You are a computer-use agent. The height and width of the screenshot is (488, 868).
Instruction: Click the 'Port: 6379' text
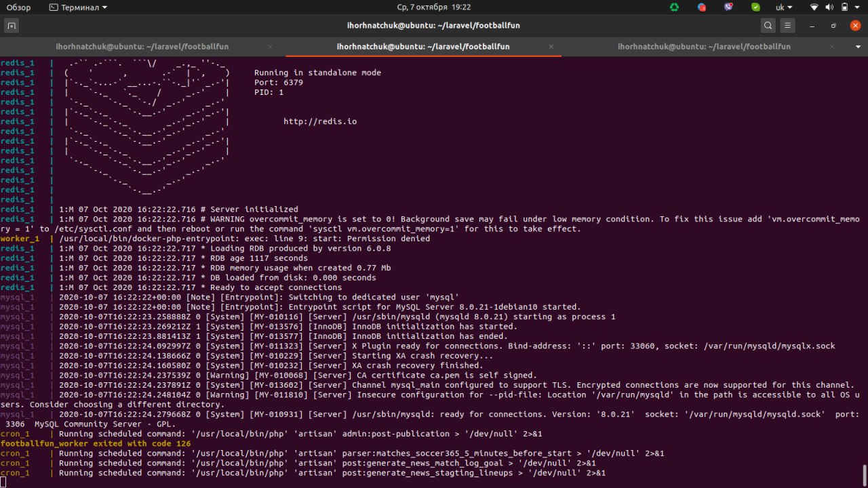pos(279,83)
